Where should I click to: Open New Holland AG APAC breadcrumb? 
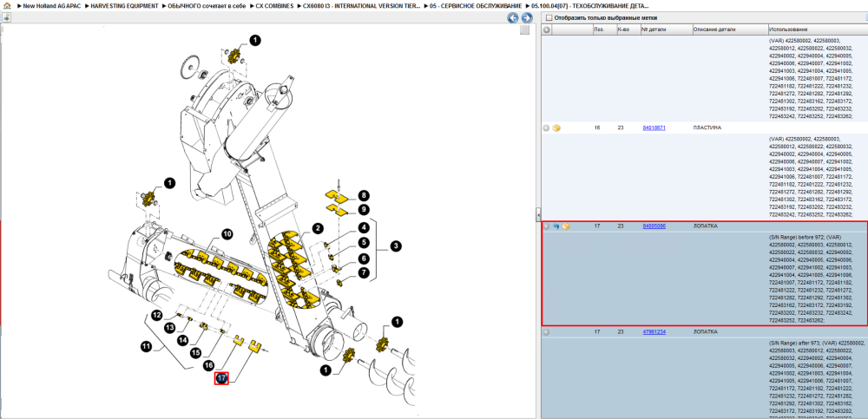coord(53,5)
